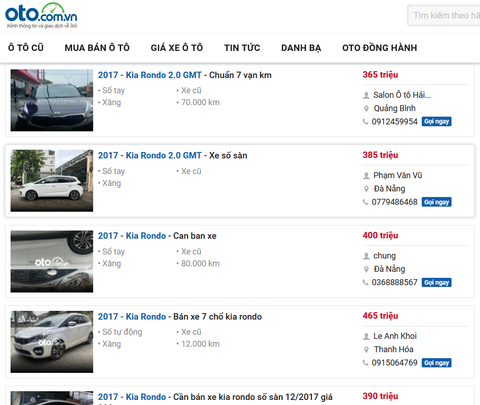Image resolution: width=480 pixels, height=405 pixels.
Task: Click the phone icon beside 0779486468
Action: point(366,202)
